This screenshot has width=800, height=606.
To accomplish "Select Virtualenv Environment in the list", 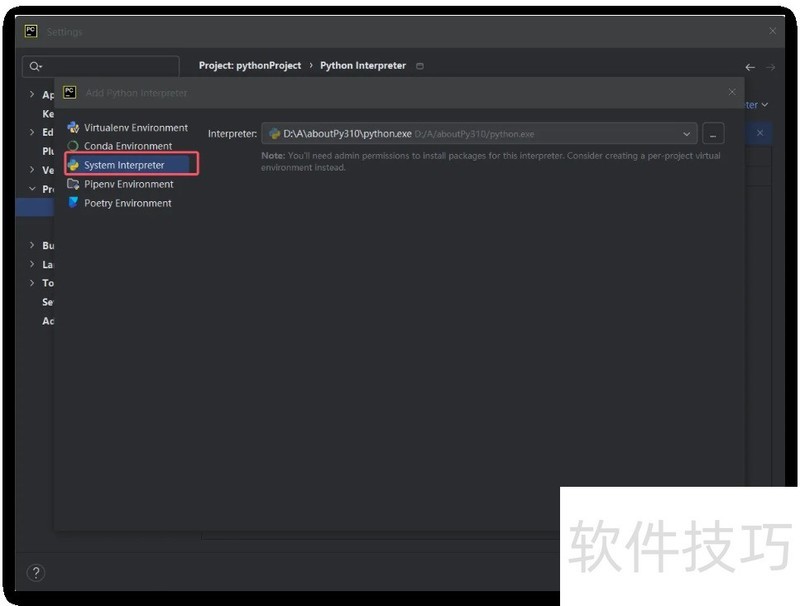I will pyautogui.click(x=135, y=128).
